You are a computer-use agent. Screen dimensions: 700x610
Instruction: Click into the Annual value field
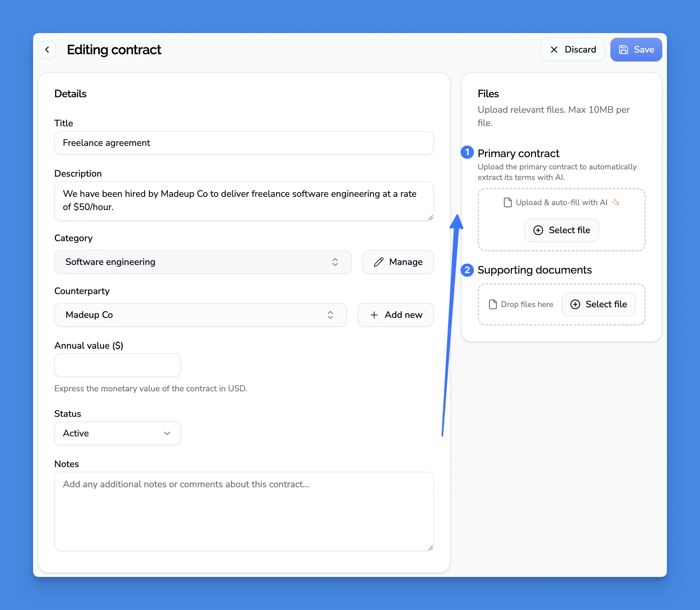coord(117,365)
